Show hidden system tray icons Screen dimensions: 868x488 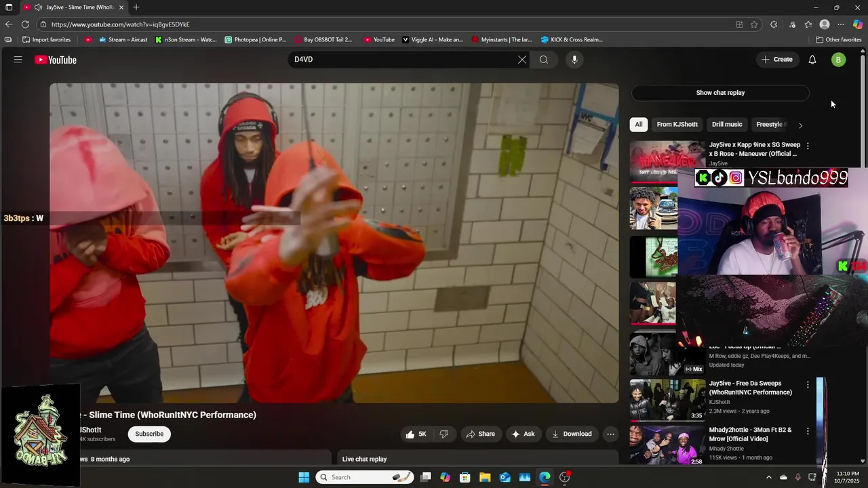click(x=768, y=477)
